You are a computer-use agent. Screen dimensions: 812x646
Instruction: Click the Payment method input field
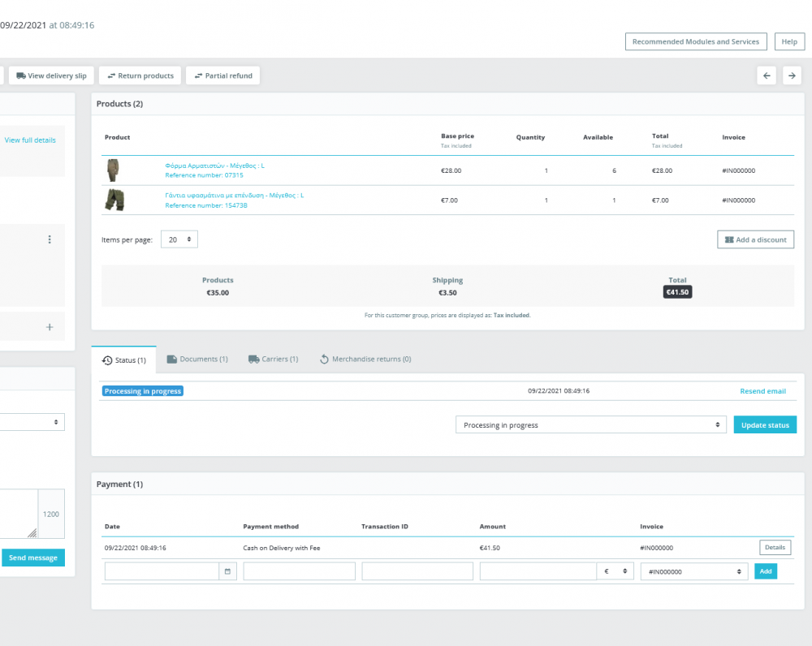point(299,571)
